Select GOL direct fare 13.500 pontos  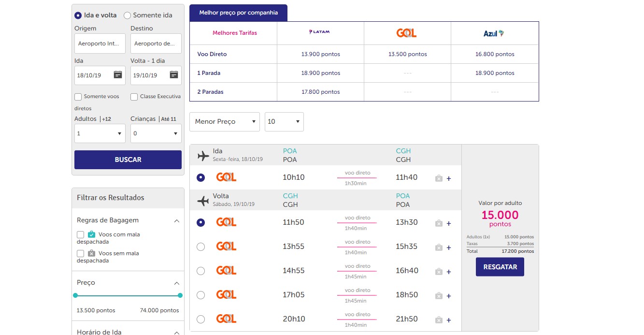[408, 54]
